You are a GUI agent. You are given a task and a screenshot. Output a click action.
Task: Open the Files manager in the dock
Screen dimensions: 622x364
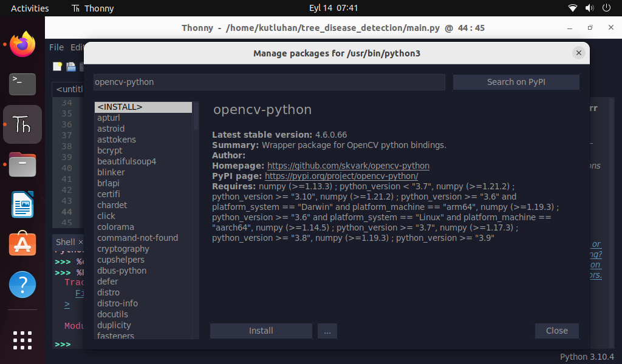(x=22, y=164)
